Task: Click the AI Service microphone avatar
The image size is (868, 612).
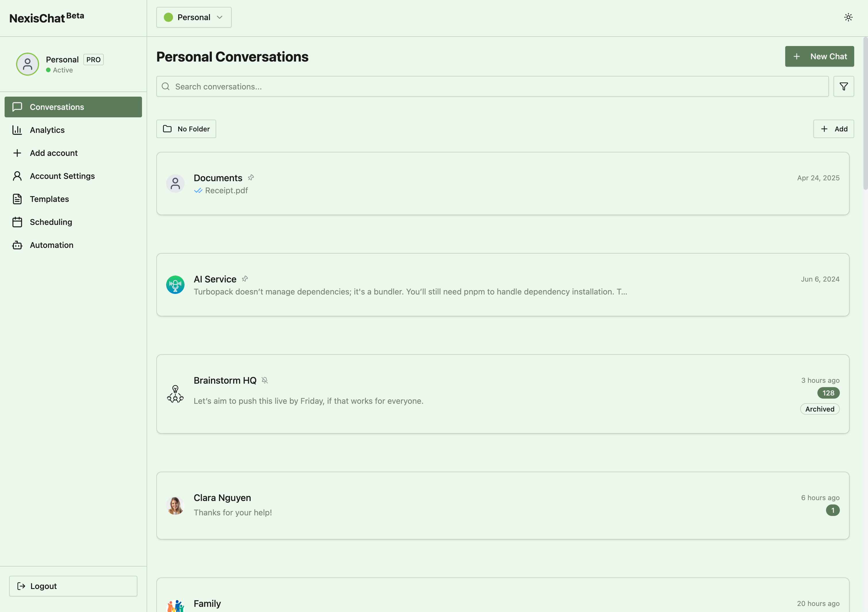Action: (x=175, y=284)
